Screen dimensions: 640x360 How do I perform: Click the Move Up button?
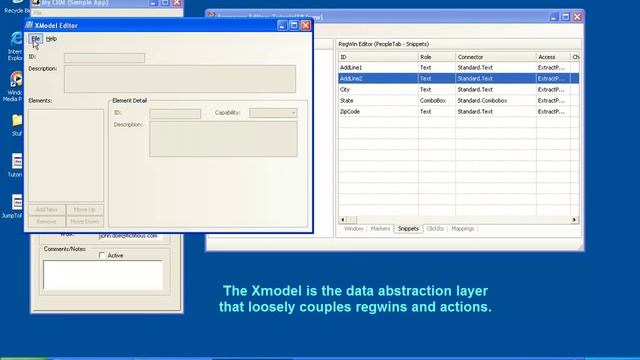click(x=84, y=210)
